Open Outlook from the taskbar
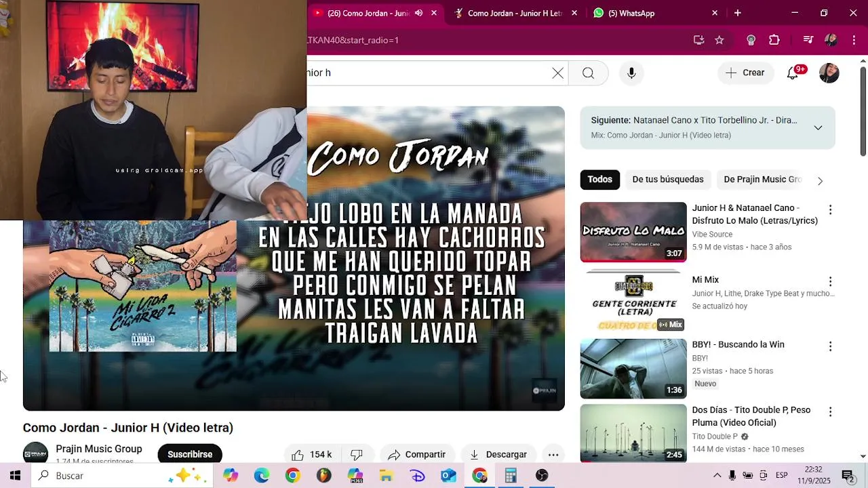This screenshot has width=868, height=488. pyautogui.click(x=448, y=476)
